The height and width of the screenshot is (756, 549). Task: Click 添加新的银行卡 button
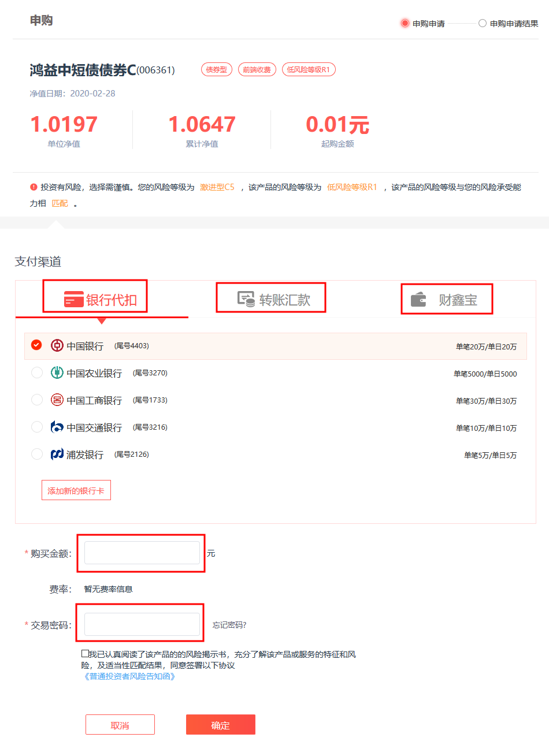(x=76, y=490)
